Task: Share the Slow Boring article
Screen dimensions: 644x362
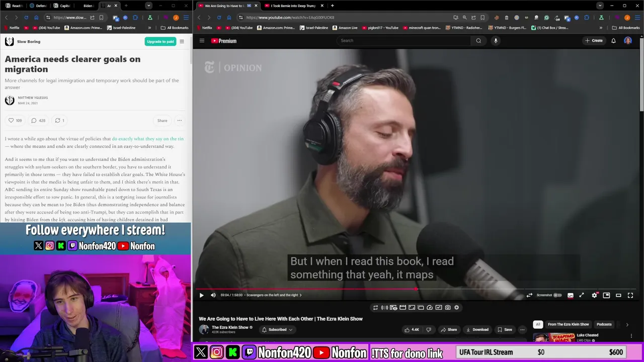Action: coord(162,121)
